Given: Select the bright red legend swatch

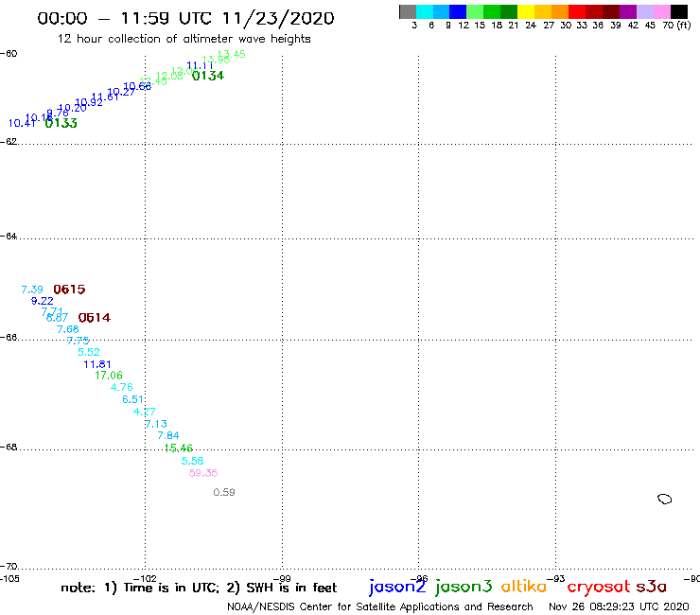Looking at the screenshot, I should click(x=577, y=11).
